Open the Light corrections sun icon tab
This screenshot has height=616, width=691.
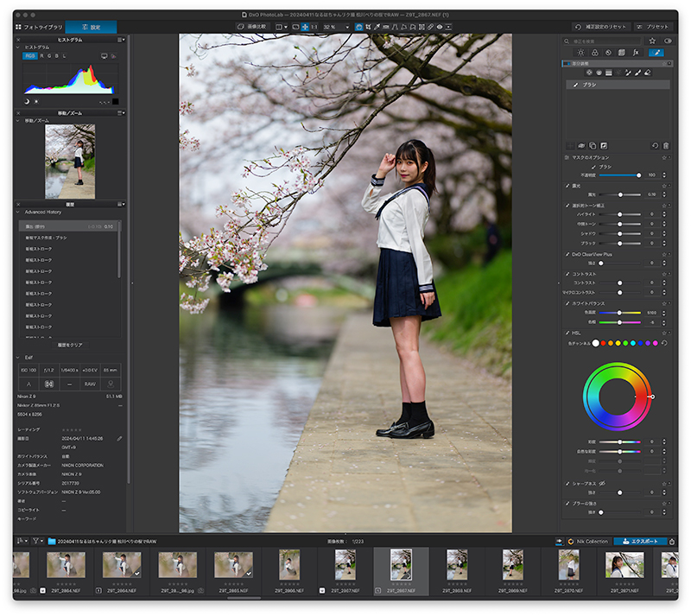click(580, 53)
